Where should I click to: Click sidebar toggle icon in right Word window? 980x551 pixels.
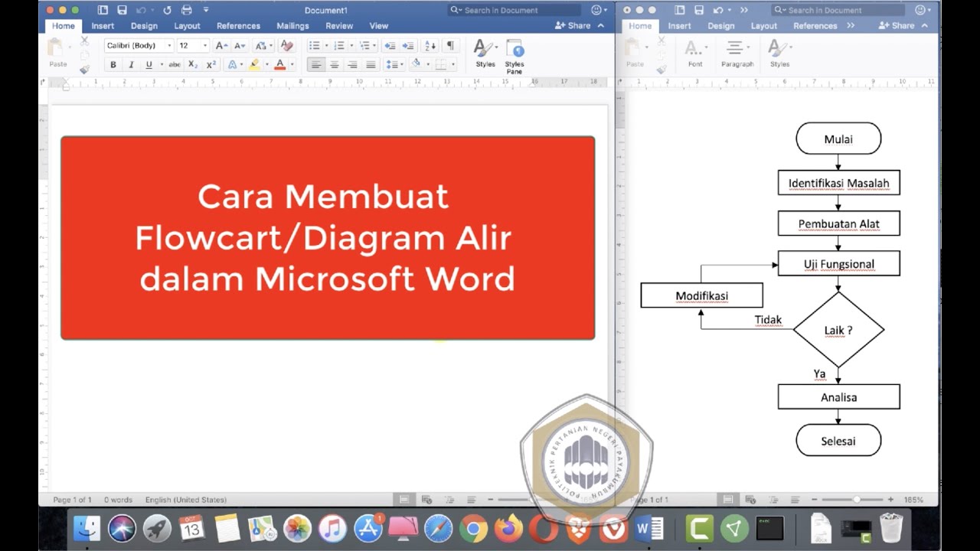[680, 10]
